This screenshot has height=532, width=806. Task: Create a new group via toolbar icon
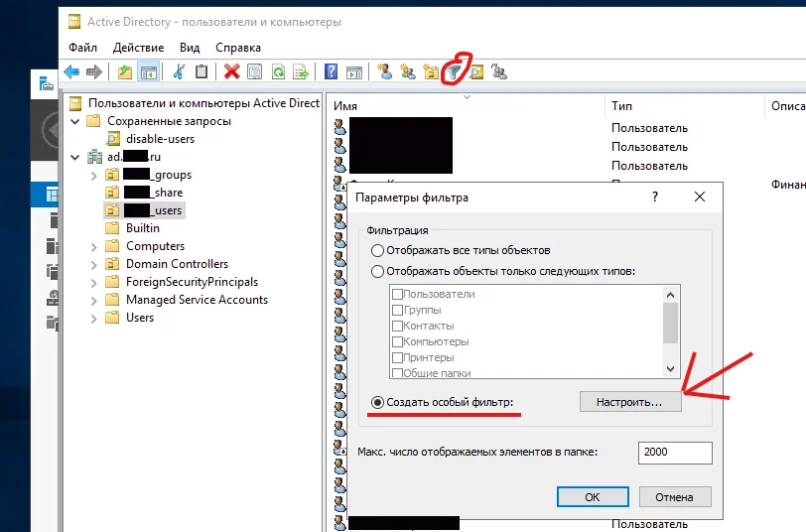click(408, 71)
